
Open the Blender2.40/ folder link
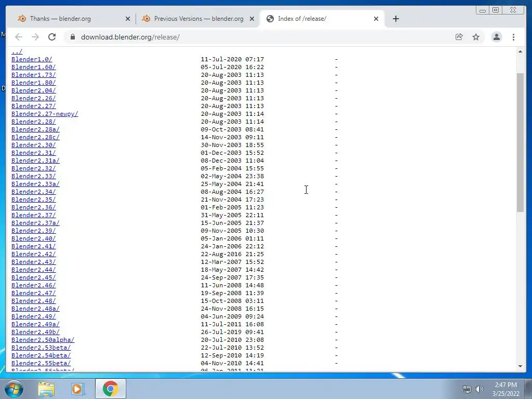pos(33,239)
